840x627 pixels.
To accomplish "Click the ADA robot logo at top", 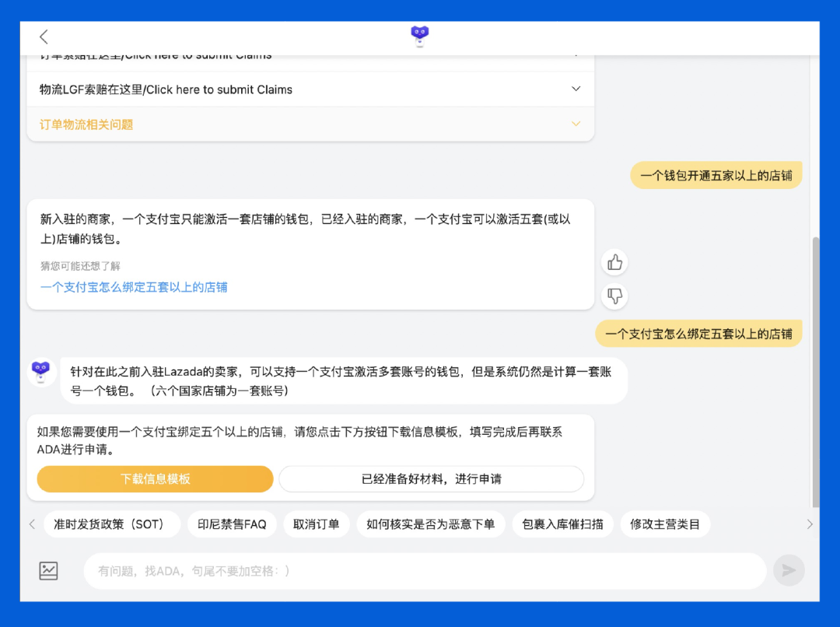I will pyautogui.click(x=419, y=35).
